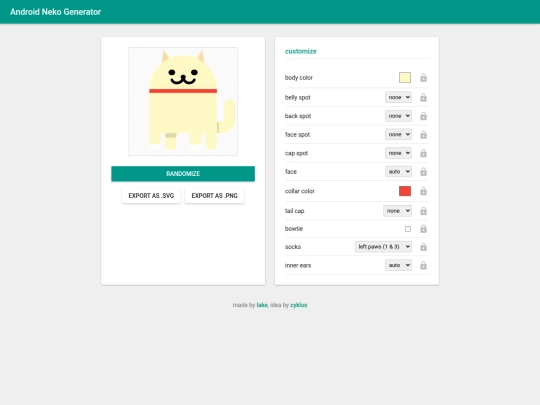Image resolution: width=540 pixels, height=405 pixels.
Task: Click the 'socks' label text
Action: pyautogui.click(x=293, y=247)
